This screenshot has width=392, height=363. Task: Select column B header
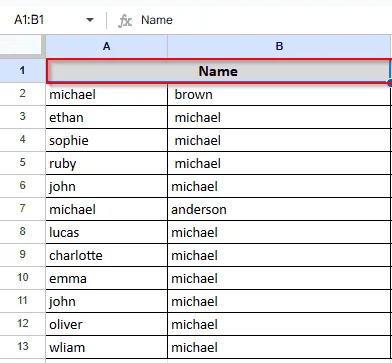tap(279, 46)
